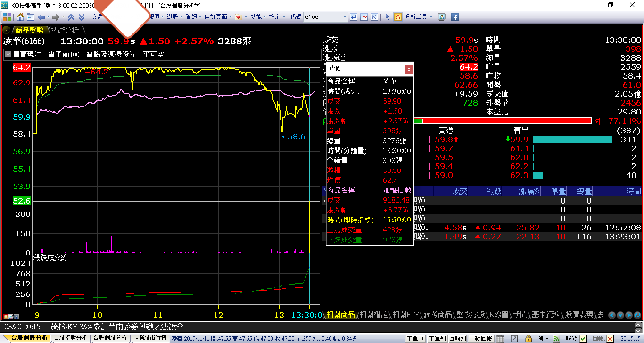Toggle the 報價 green check indicator
The height and width of the screenshot is (343, 644).
coord(583,338)
